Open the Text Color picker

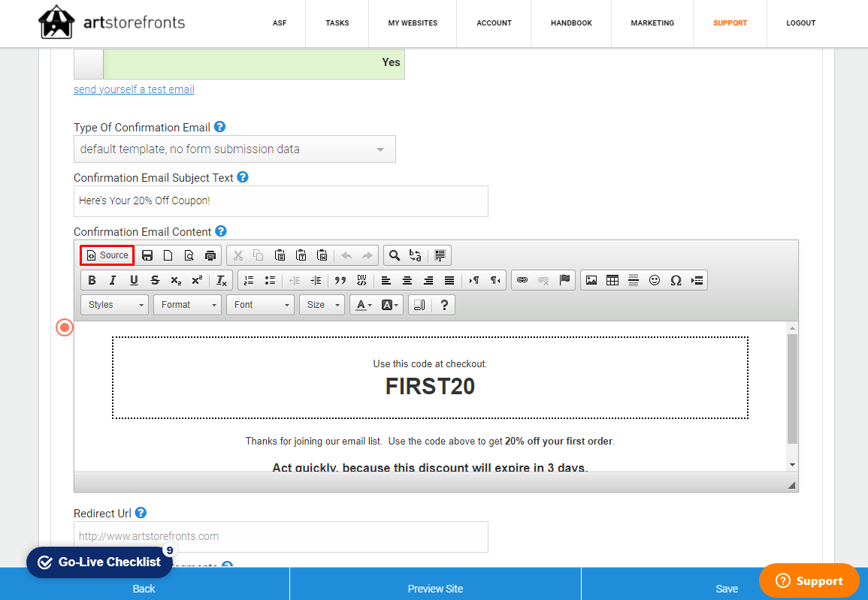click(x=363, y=305)
